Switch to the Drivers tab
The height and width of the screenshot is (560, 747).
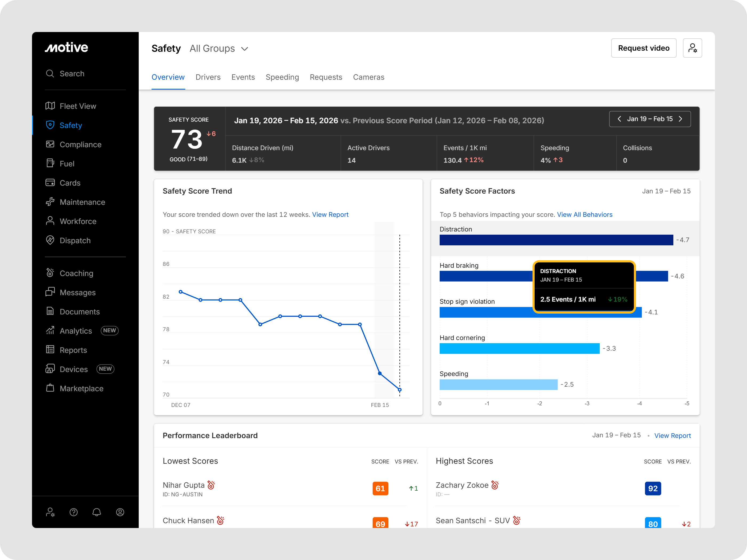208,77
